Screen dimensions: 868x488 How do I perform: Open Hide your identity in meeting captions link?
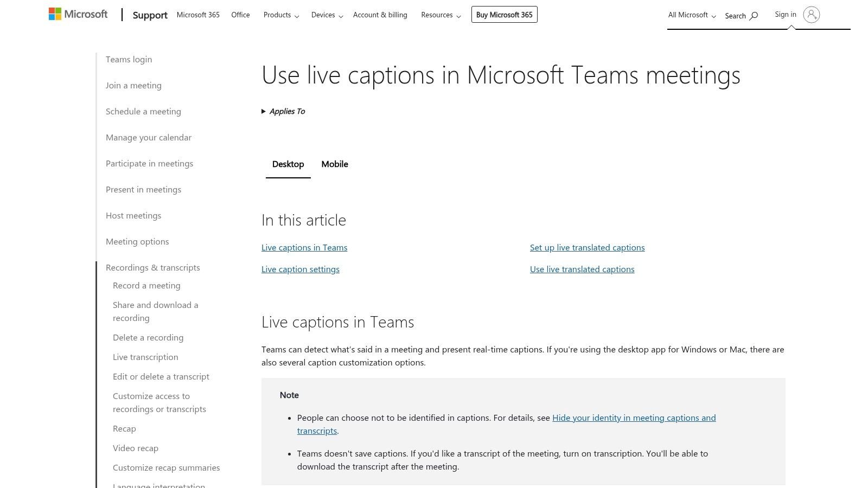click(634, 418)
